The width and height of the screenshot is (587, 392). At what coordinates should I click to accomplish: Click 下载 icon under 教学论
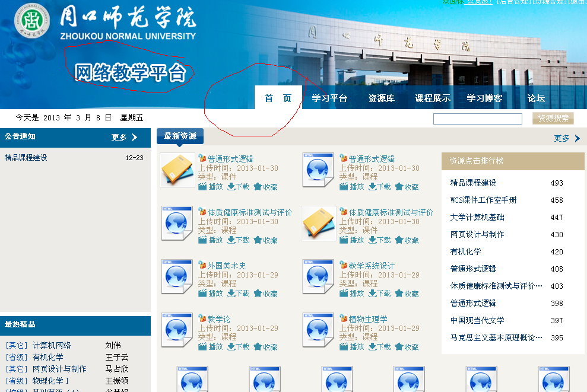[x=231, y=347]
